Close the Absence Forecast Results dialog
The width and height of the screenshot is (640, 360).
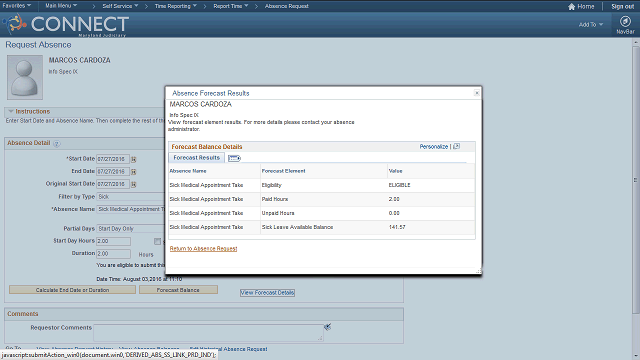[476, 93]
